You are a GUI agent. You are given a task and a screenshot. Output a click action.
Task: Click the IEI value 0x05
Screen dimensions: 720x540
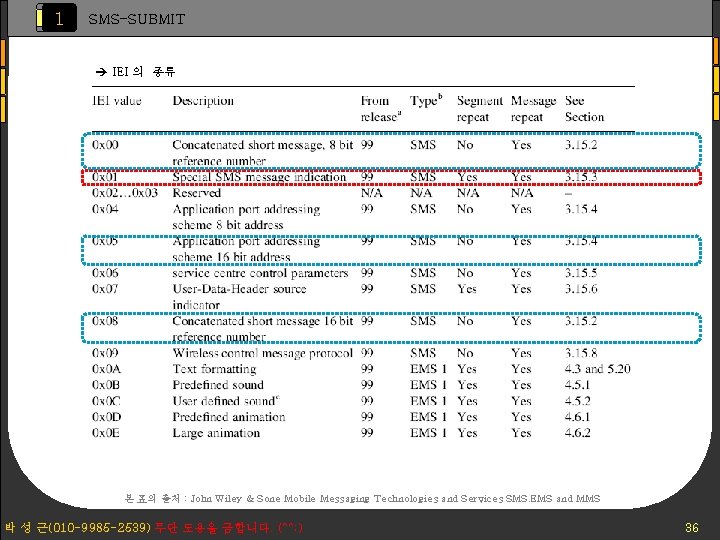pyautogui.click(x=105, y=241)
